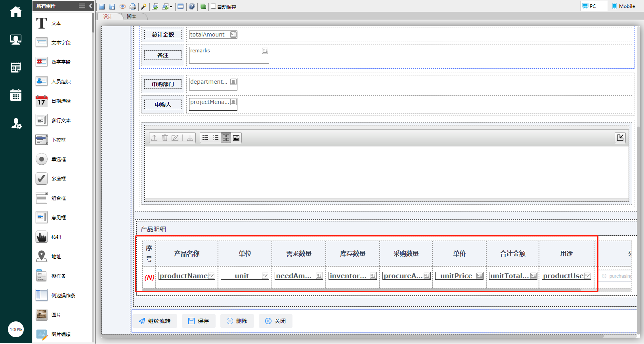Image resolution: width=644 pixels, height=344 pixels.
Task: Click the form properties list icon in toolbar
Action: coord(181,6)
